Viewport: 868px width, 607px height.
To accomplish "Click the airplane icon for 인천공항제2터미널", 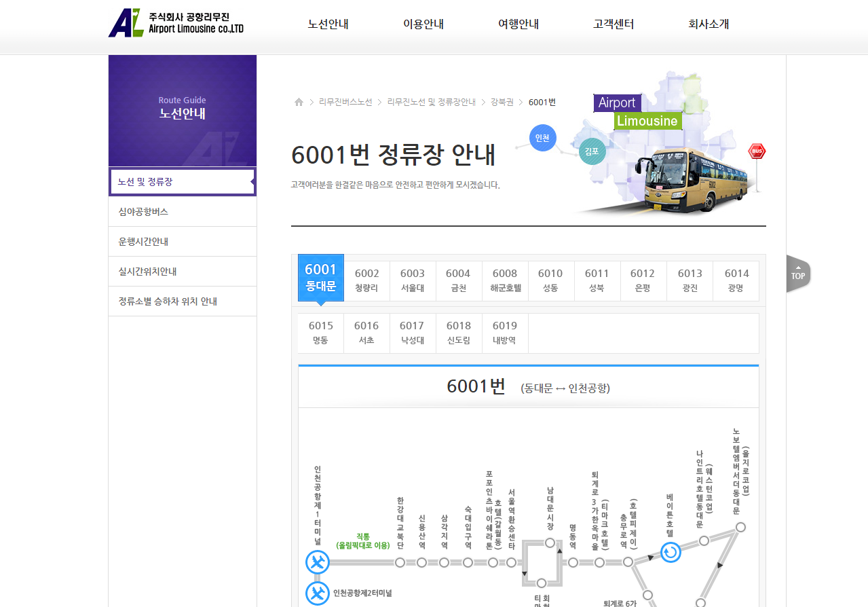I will point(318,593).
